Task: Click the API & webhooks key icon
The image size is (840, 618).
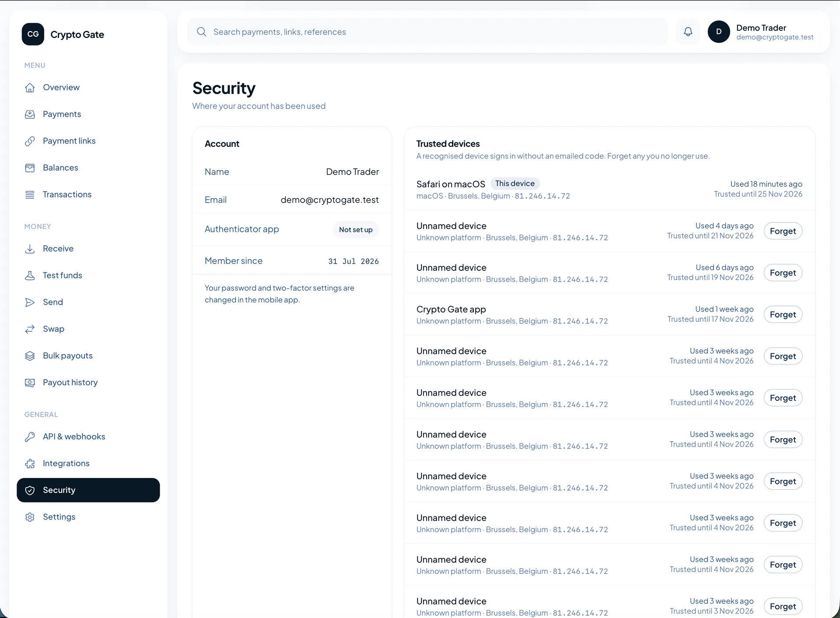Action: point(30,437)
